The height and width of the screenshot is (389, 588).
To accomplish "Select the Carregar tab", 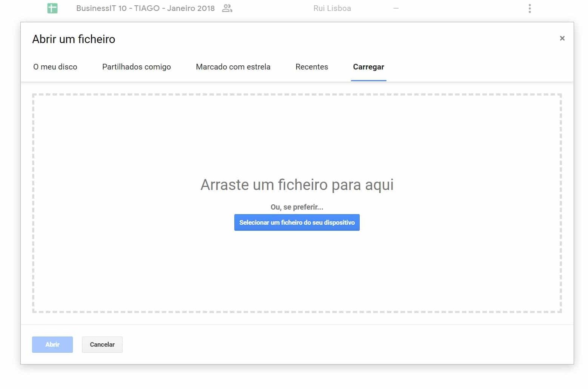I will (369, 67).
